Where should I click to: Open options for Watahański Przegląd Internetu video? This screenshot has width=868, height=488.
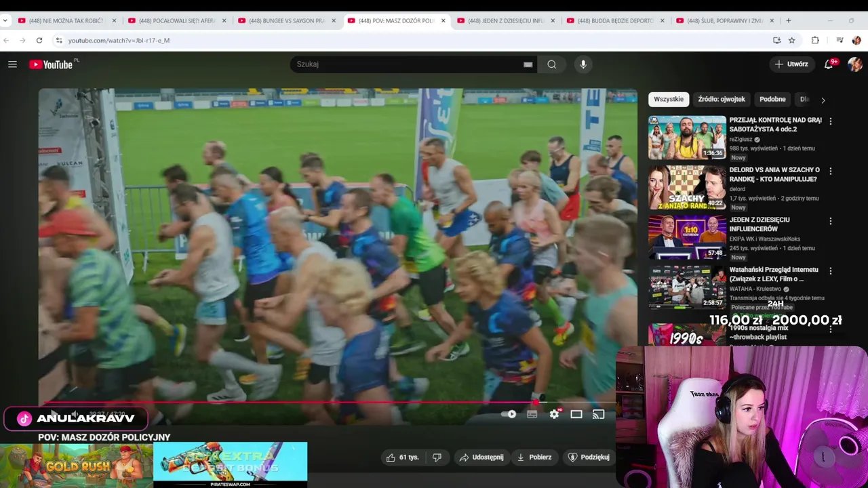pos(831,271)
